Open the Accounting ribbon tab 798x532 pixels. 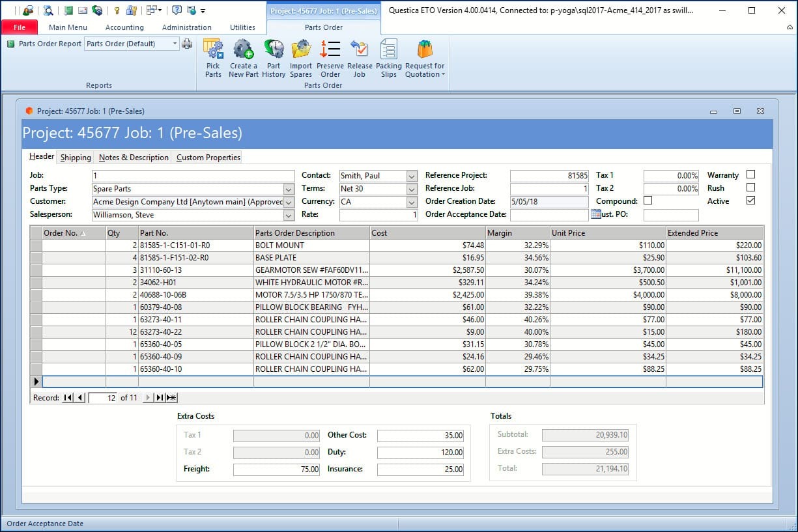pos(124,27)
